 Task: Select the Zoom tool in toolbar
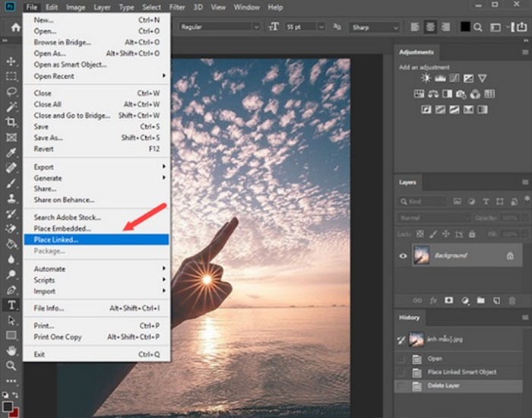click(11, 366)
